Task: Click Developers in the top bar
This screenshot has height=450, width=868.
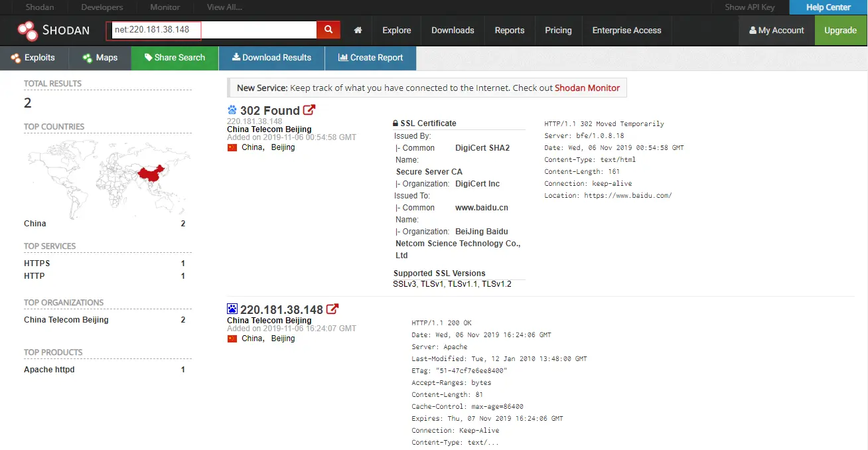Action: pyautogui.click(x=102, y=7)
